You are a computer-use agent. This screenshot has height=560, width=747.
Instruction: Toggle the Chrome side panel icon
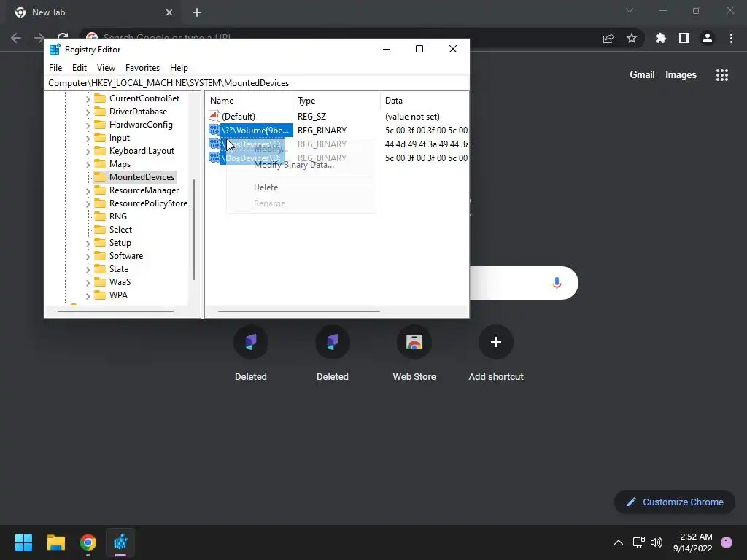point(684,38)
